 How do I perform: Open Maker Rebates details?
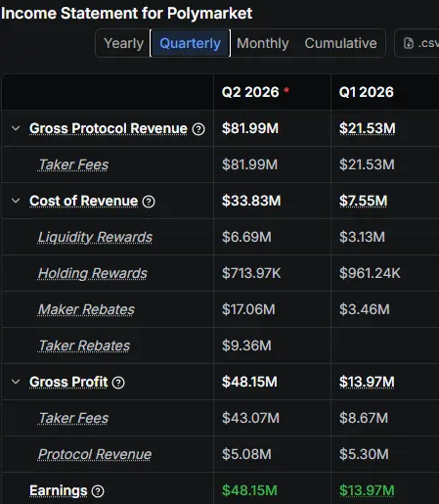pyautogui.click(x=86, y=309)
